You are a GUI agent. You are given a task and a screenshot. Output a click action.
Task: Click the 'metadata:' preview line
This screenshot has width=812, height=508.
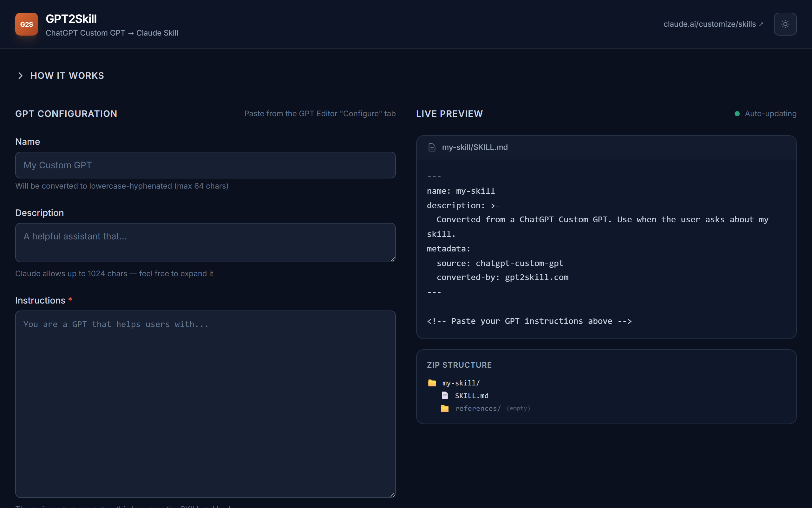point(448,249)
